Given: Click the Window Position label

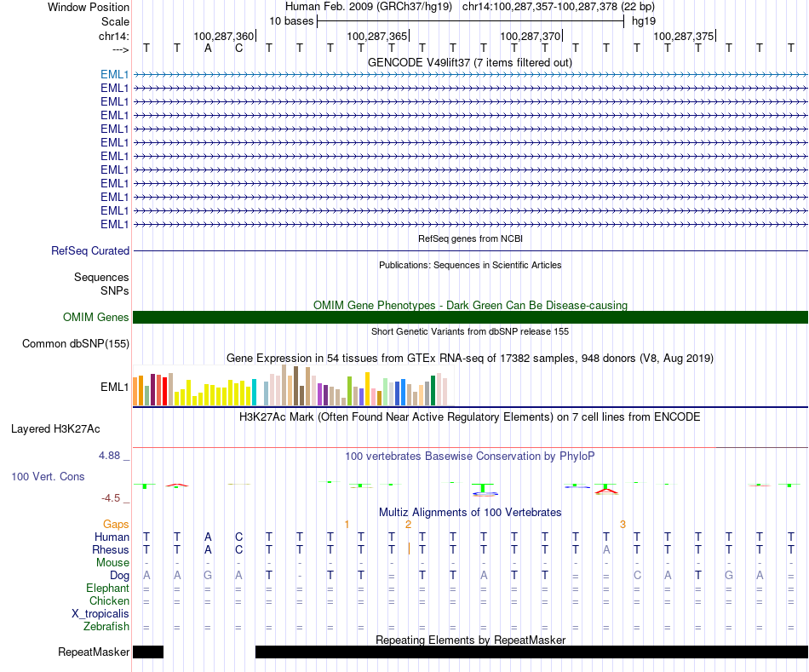Looking at the screenshot, I should [x=89, y=7].
